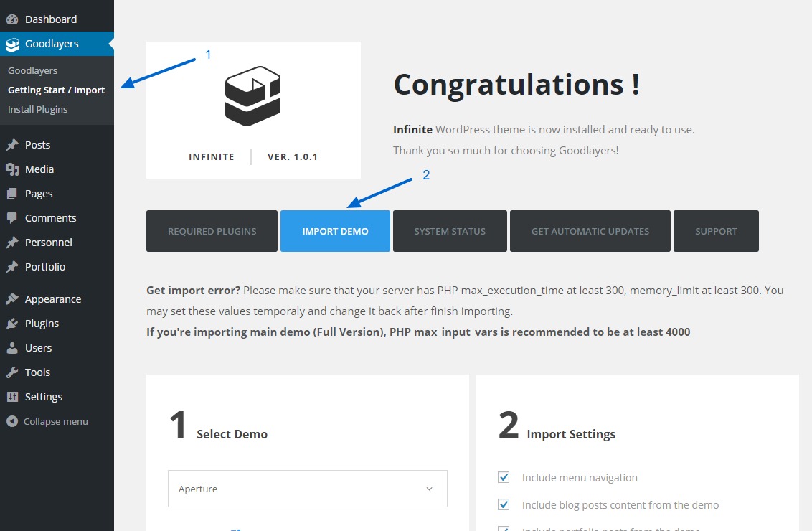Viewport: 812px width, 531px height.
Task: Click the Appearance paintbrush icon
Action: tap(12, 299)
